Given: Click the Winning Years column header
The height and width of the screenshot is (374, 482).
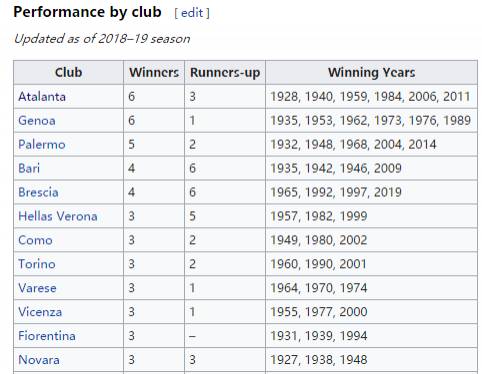Looking at the screenshot, I should (x=371, y=72).
